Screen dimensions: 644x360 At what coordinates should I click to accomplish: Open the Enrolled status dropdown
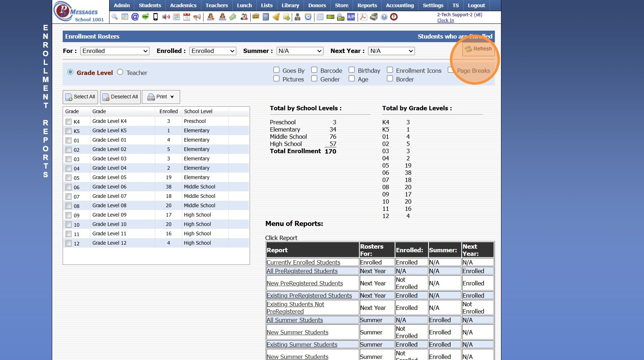[213, 51]
